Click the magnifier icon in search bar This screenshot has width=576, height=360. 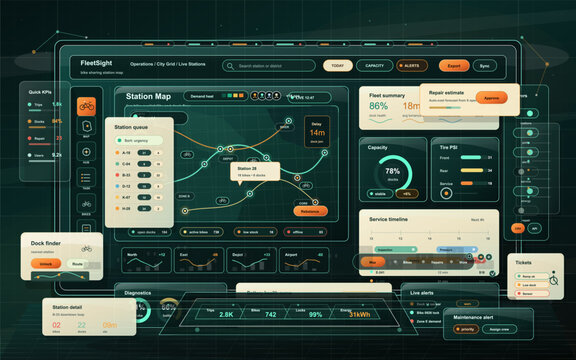[230, 66]
